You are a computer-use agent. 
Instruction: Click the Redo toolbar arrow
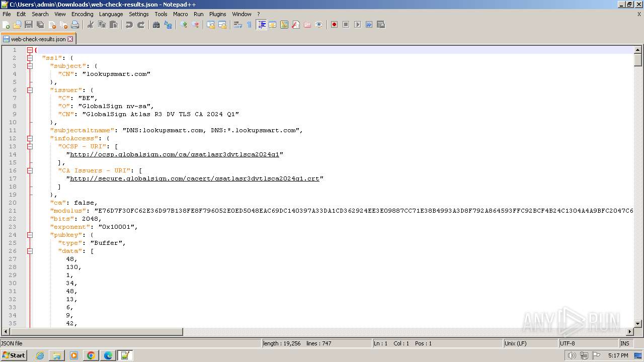(141, 25)
